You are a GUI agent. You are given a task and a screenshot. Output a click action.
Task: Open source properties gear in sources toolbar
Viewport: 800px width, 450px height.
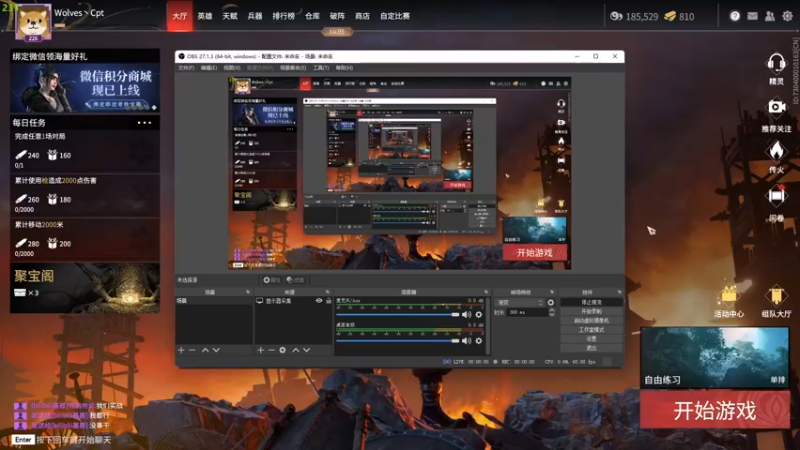(x=283, y=350)
